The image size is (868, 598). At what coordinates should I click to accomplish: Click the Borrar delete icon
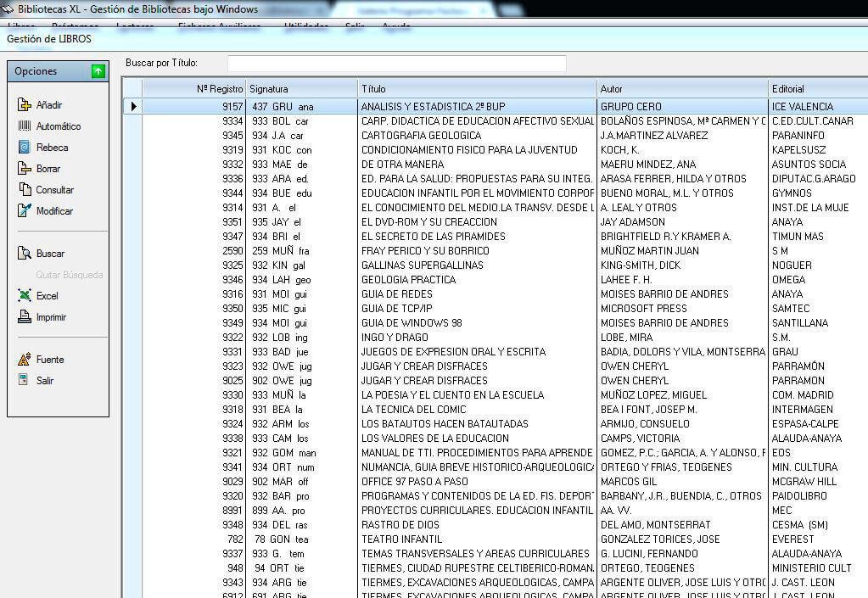pyautogui.click(x=24, y=169)
